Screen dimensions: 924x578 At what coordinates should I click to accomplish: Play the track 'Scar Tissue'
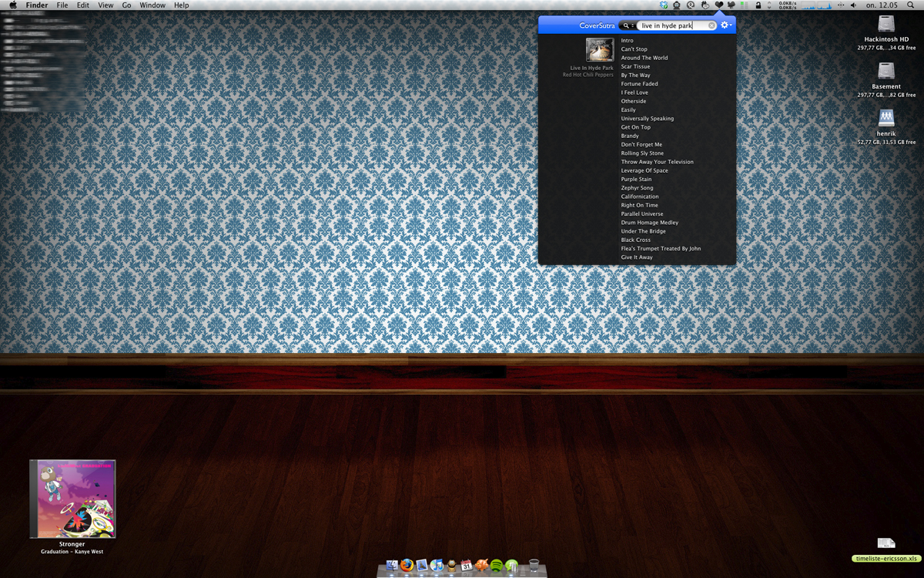pos(636,66)
